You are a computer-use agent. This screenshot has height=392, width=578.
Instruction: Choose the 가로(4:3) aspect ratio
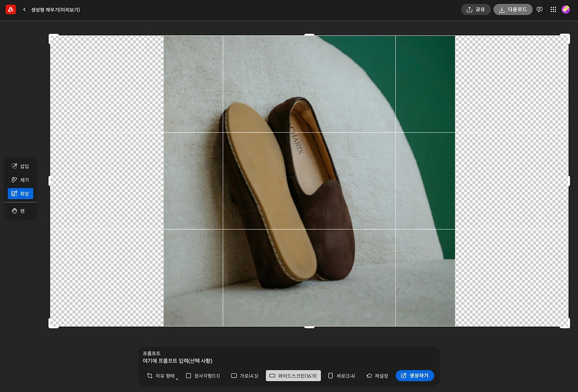click(245, 376)
